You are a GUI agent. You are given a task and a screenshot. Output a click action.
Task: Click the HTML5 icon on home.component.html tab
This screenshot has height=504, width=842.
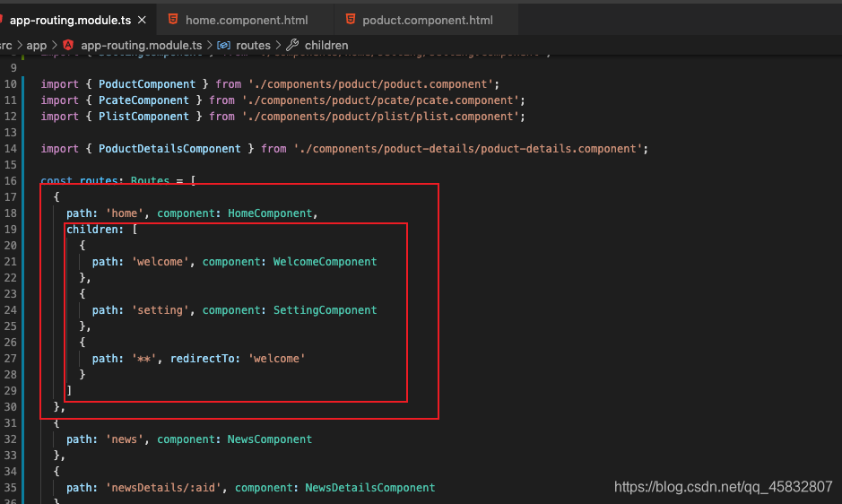(x=173, y=20)
